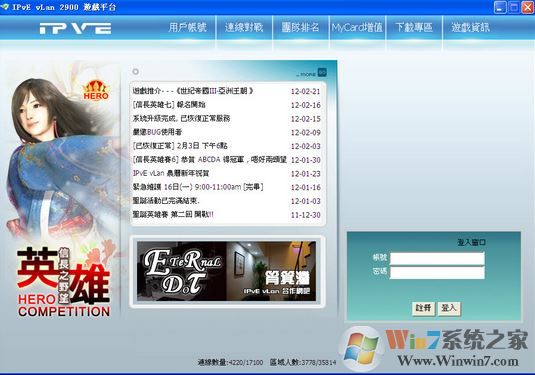This screenshot has width=535, height=375.
Task: Minimize the IPvE vLan window
Action: click(x=500, y=7)
